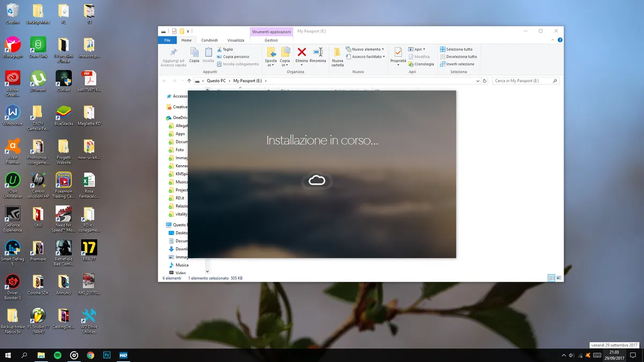The image size is (644, 362).
Task: Open the Apri dropdown in ribbon
Action: (416, 49)
